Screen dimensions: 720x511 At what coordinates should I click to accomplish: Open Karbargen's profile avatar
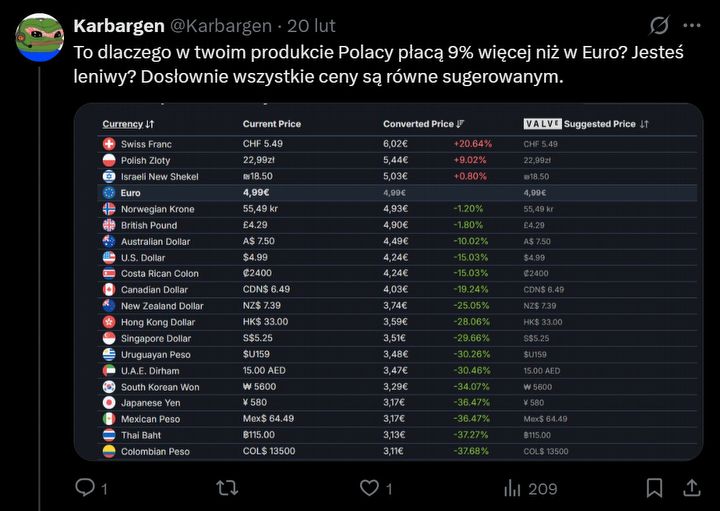point(40,37)
